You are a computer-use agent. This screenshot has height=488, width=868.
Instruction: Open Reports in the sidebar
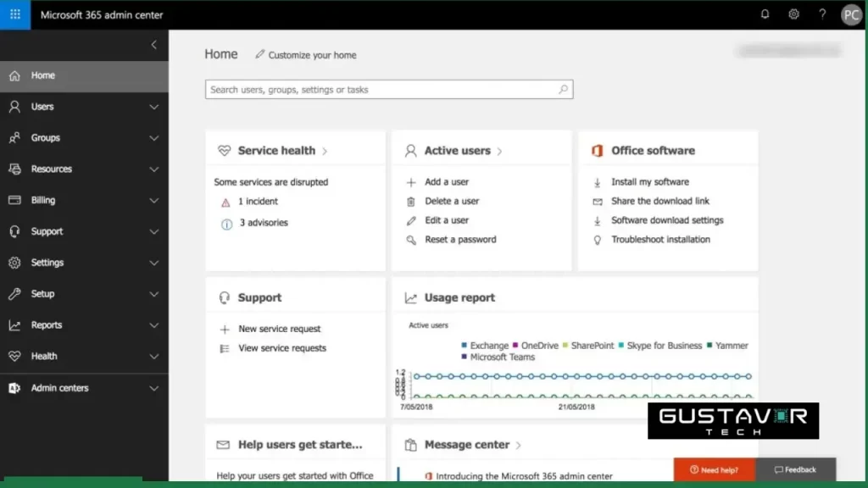click(x=84, y=325)
